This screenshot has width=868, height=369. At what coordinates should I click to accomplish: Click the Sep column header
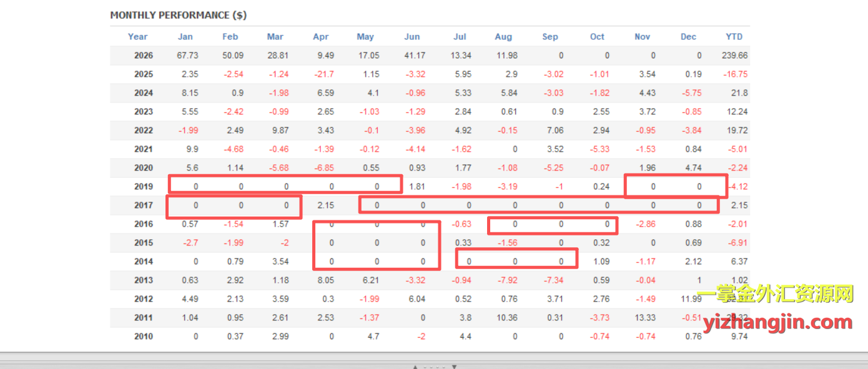[550, 36]
